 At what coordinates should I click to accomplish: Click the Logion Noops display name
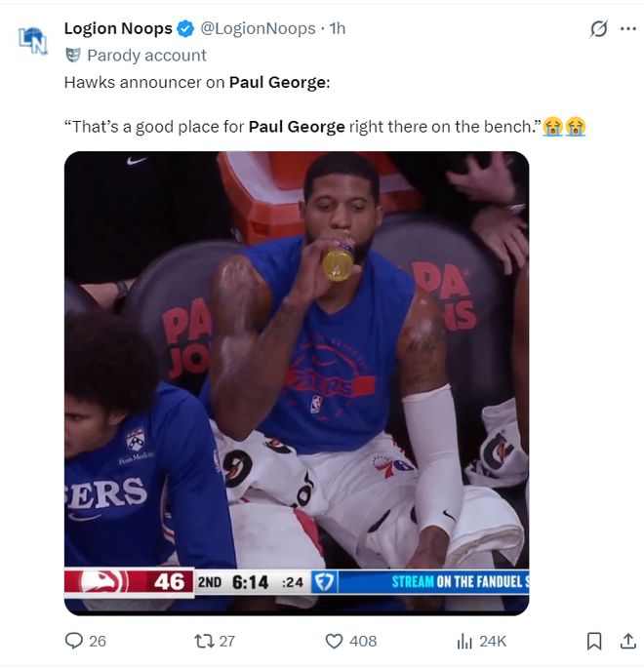118,29
